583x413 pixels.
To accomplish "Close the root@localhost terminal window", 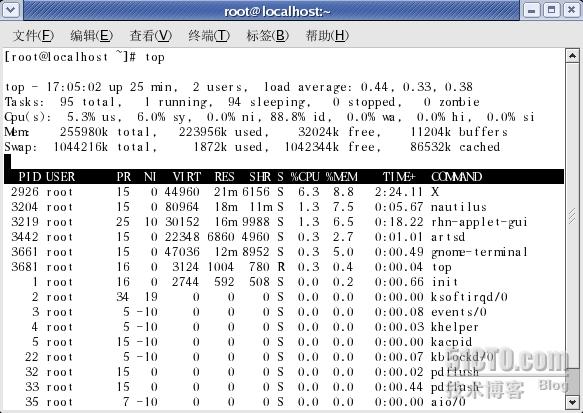I will click(572, 10).
